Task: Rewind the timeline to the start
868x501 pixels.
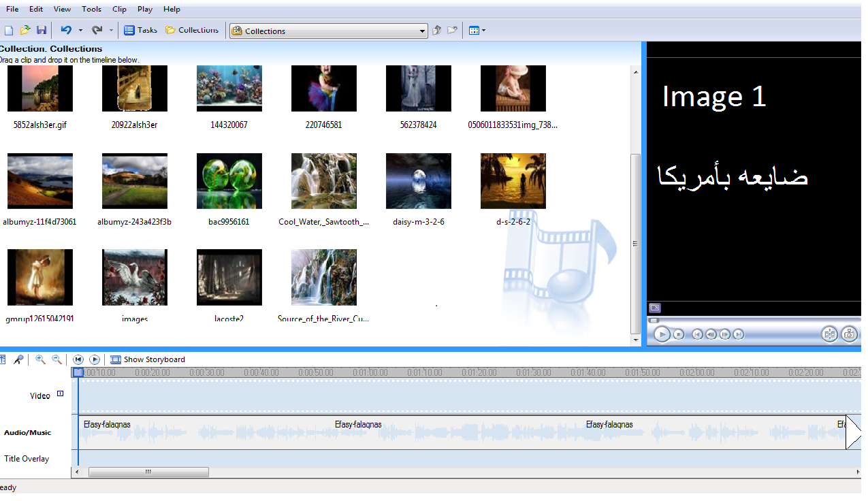Action: pos(78,359)
